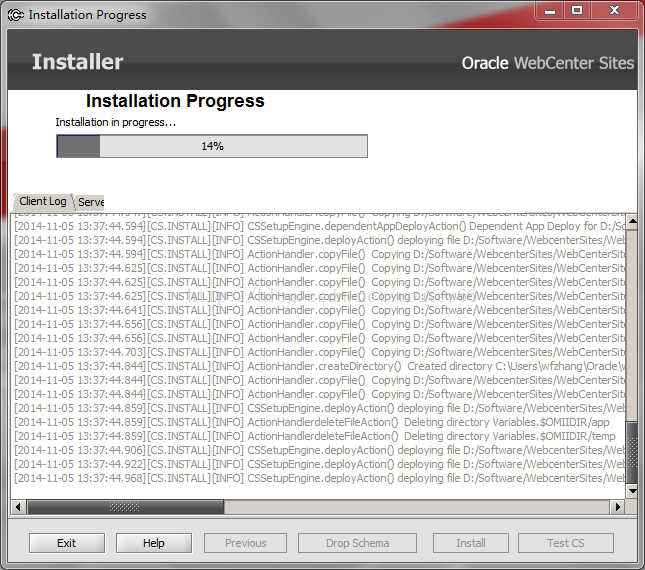Click the log's scroll down arrow
645x570 pixels.
632,491
